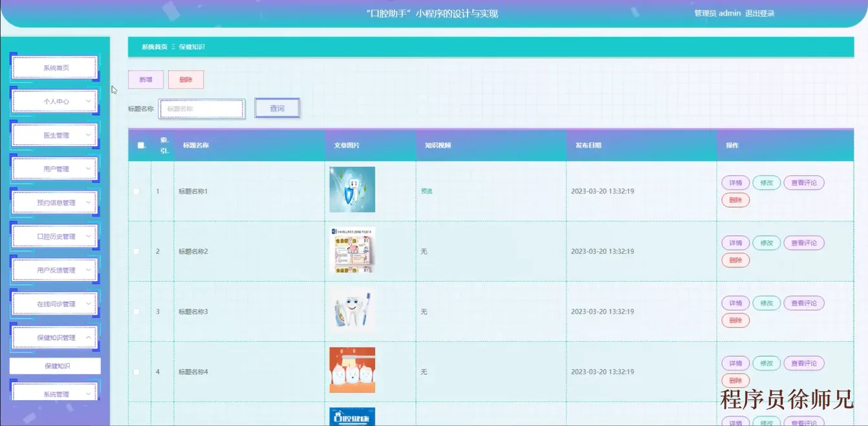Click 修改 for 标题名称3
The height and width of the screenshot is (426, 868).
pos(766,303)
